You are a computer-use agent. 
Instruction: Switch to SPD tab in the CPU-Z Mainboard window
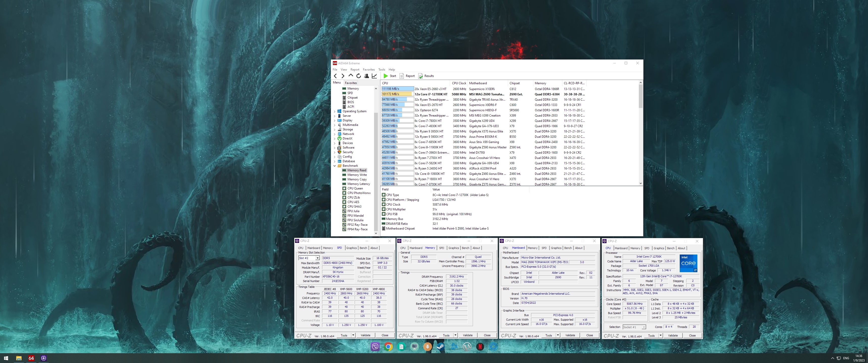click(x=544, y=248)
